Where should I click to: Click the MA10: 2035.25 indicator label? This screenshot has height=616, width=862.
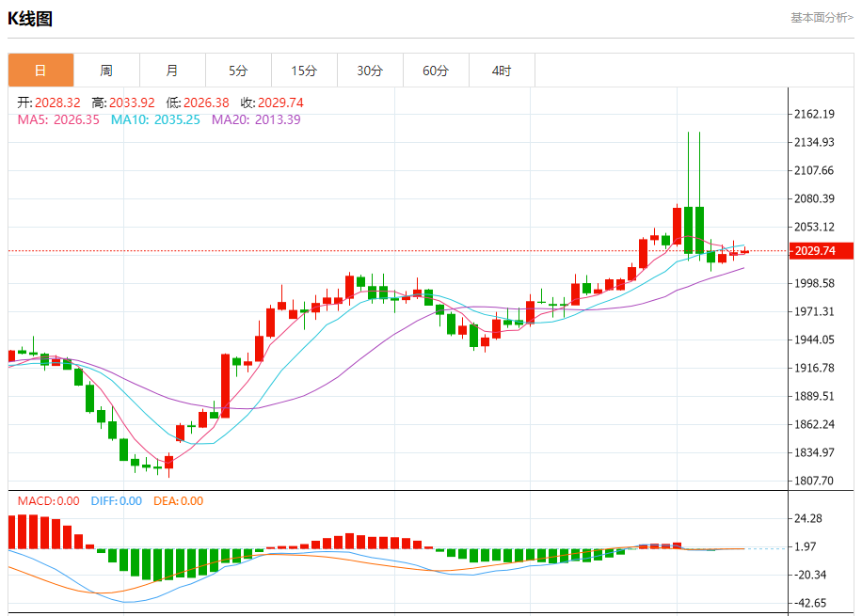coord(155,119)
